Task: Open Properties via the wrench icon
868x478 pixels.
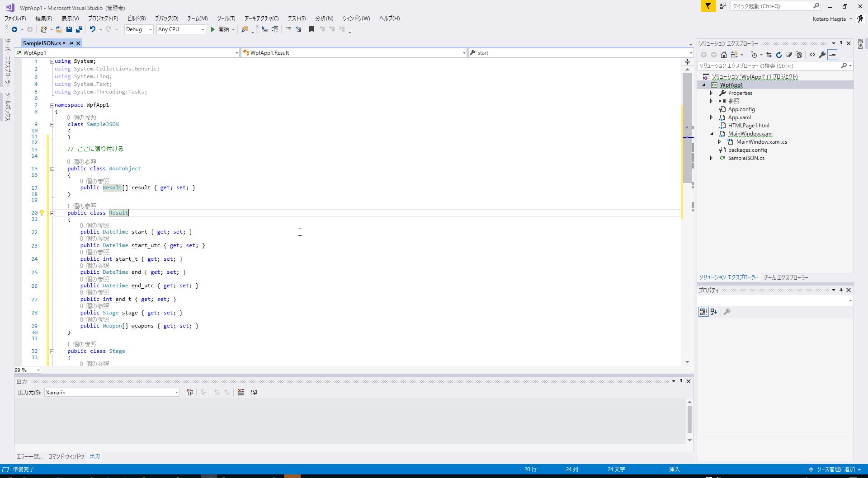Action: pos(823,55)
